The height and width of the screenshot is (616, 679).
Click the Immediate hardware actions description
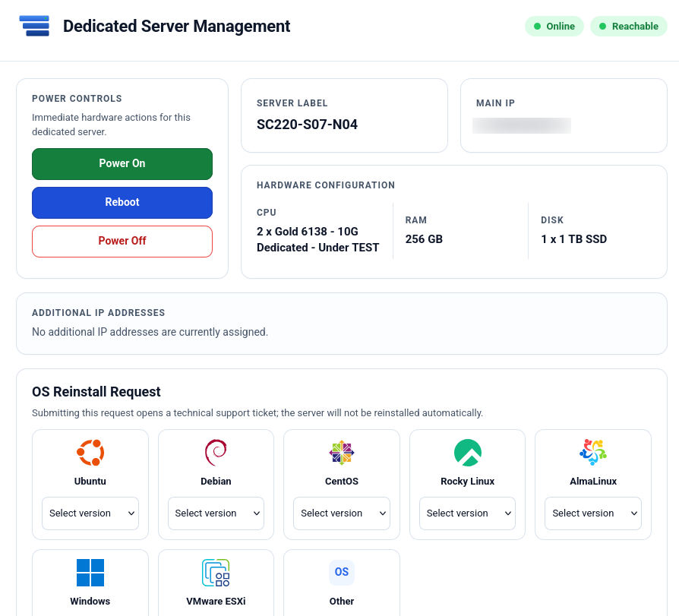pos(111,125)
